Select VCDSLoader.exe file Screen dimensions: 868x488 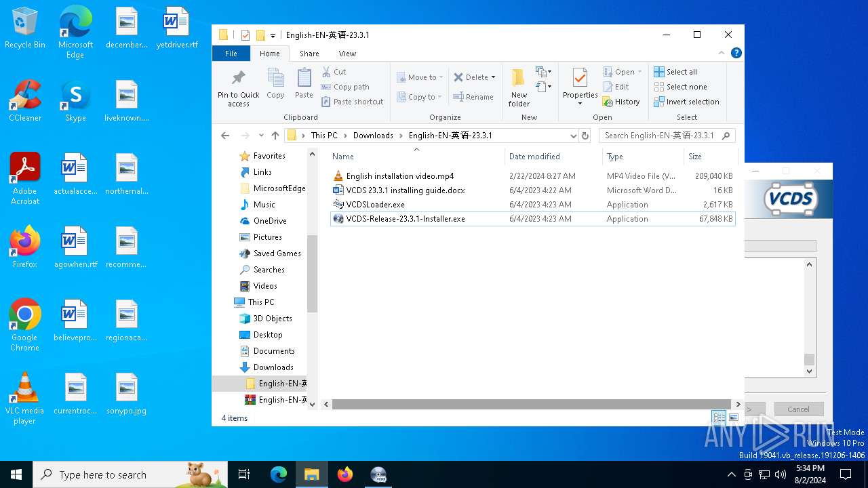pos(532,205)
